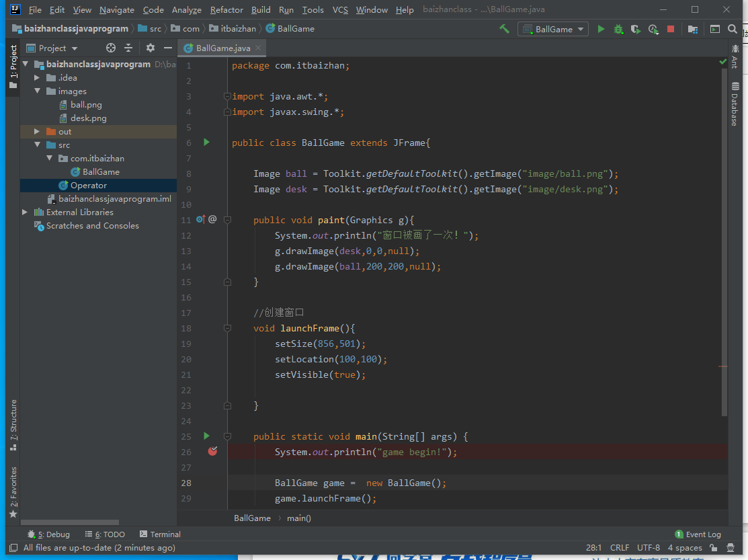Click main() in the editor breadcrumb
The image size is (748, 560).
pyautogui.click(x=298, y=518)
